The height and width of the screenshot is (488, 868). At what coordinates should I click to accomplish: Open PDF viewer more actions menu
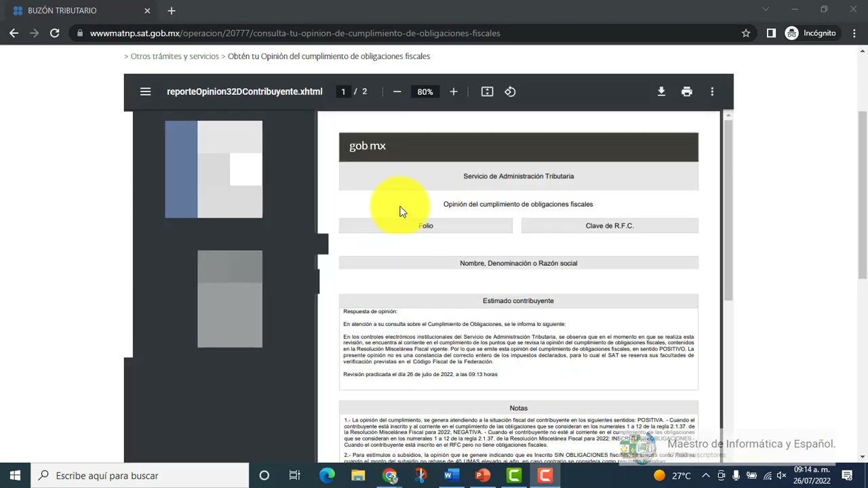(712, 91)
